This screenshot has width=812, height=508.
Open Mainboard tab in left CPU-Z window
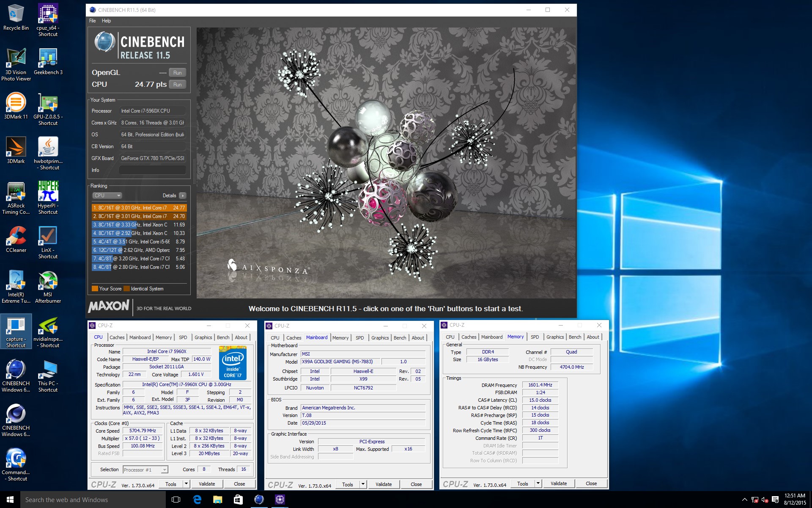coord(140,337)
